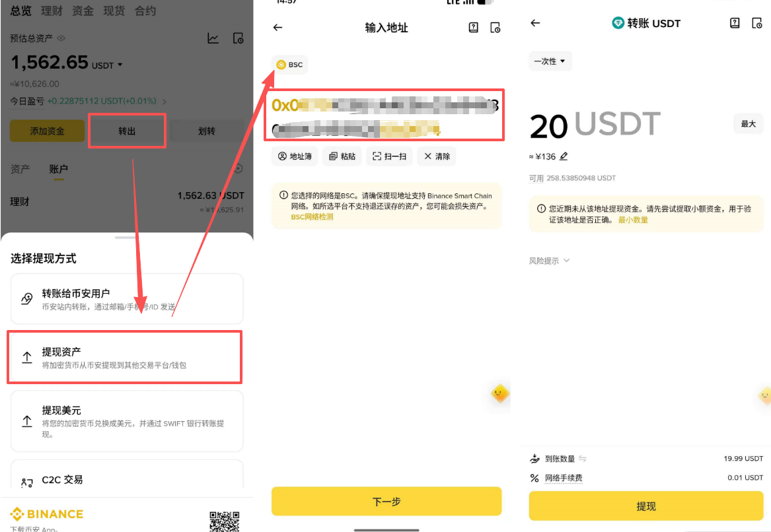Tap the 扫一扫 scan button
The image size is (771, 532).
pos(389,156)
